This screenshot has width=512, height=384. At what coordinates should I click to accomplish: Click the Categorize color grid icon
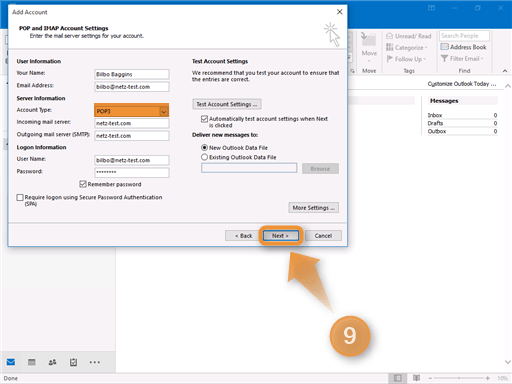pos(389,47)
